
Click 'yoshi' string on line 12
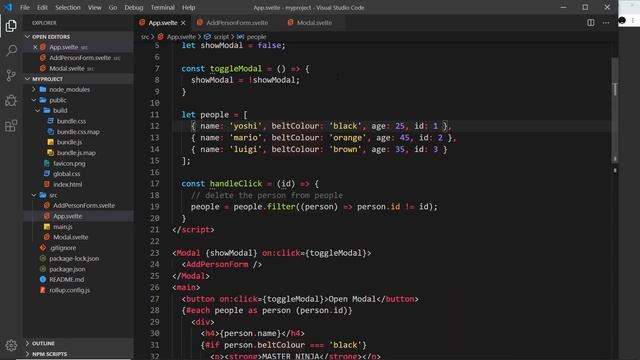(x=245, y=126)
